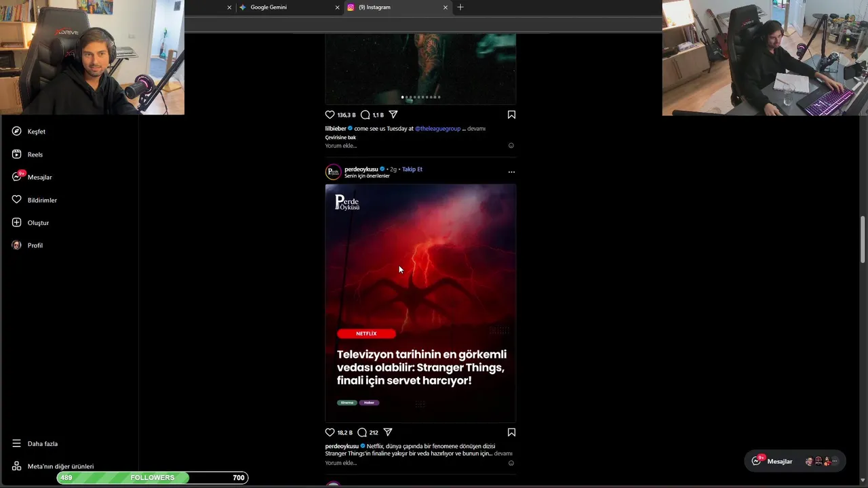
Task: Click the 136,3 B likes count
Action: coord(347,115)
